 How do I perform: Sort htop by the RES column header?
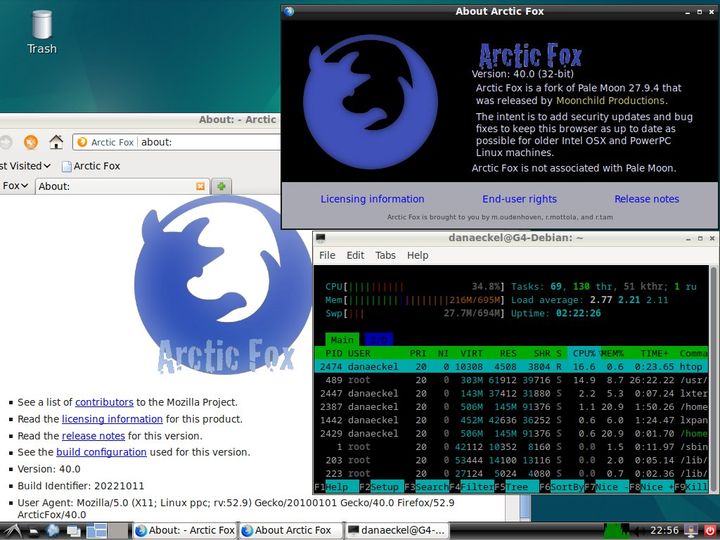pyautogui.click(x=507, y=353)
